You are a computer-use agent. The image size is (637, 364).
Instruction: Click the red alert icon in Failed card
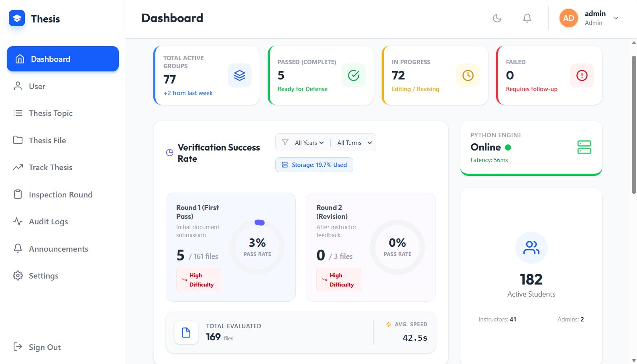(x=582, y=75)
